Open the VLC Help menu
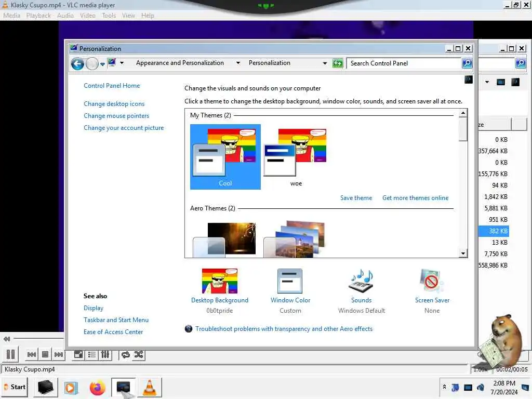Image resolution: width=532 pixels, height=399 pixels. coord(147,15)
